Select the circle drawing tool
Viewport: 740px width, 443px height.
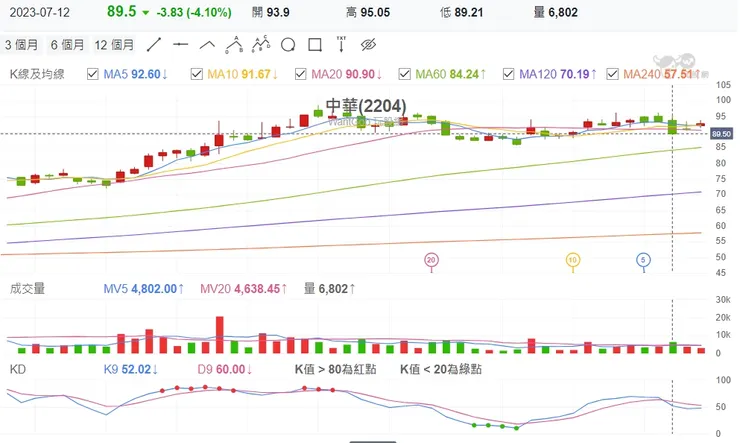click(x=288, y=45)
